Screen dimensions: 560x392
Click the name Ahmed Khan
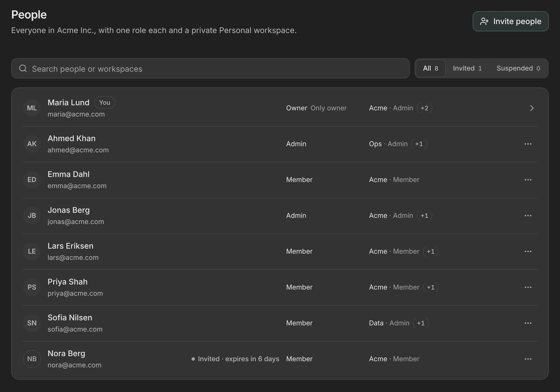pos(71,138)
